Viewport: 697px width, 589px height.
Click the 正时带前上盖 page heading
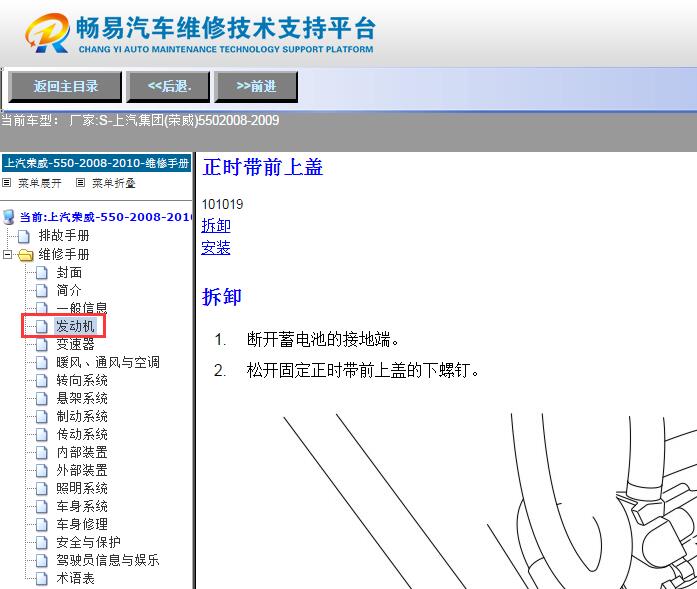(x=263, y=167)
